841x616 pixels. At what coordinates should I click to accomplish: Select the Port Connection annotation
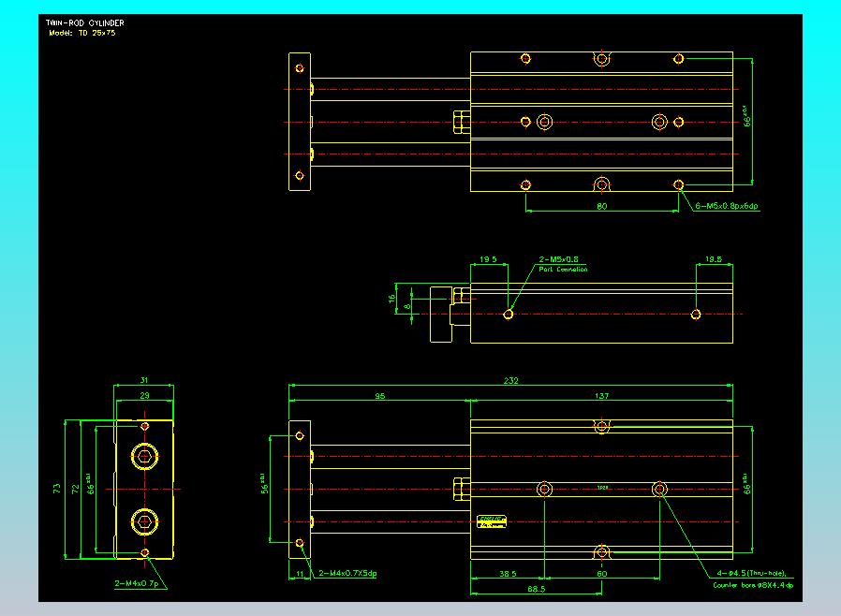click(x=563, y=270)
